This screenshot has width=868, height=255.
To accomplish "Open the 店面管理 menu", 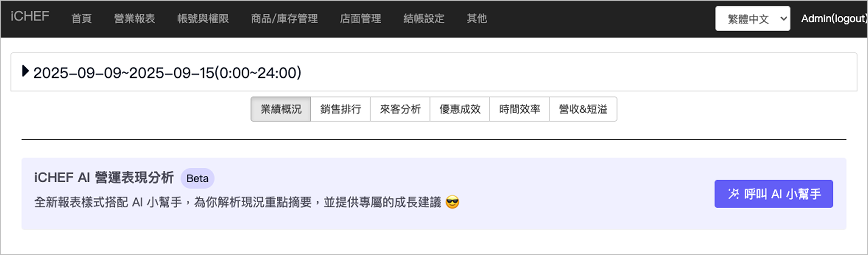I will 360,19.
